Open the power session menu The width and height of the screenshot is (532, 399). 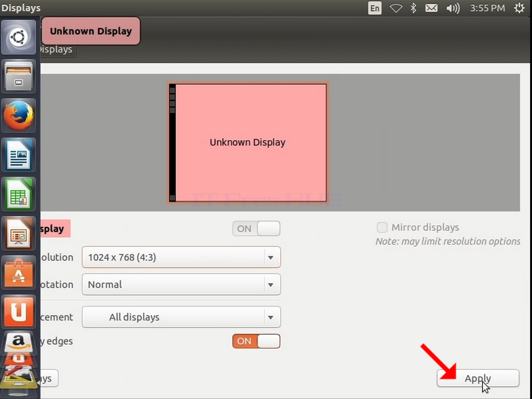pos(519,8)
